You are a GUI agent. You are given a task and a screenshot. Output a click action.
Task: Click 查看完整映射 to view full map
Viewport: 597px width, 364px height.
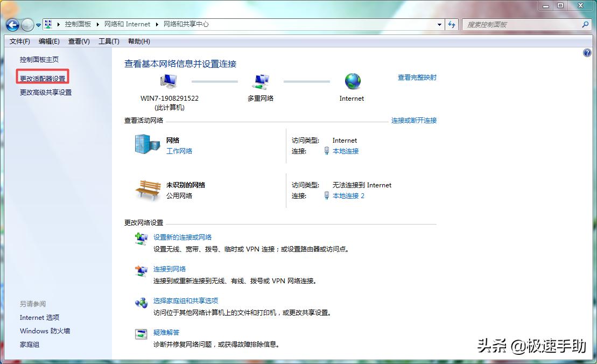pos(417,77)
